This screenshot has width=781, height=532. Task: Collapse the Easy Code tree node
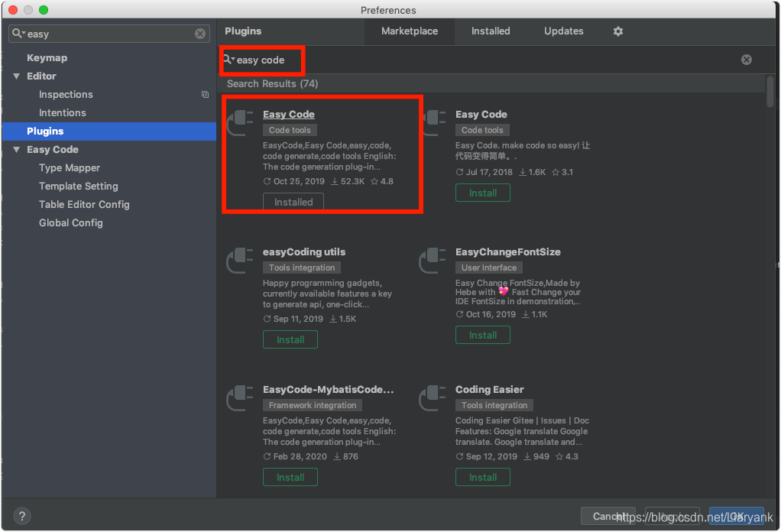tap(17, 150)
